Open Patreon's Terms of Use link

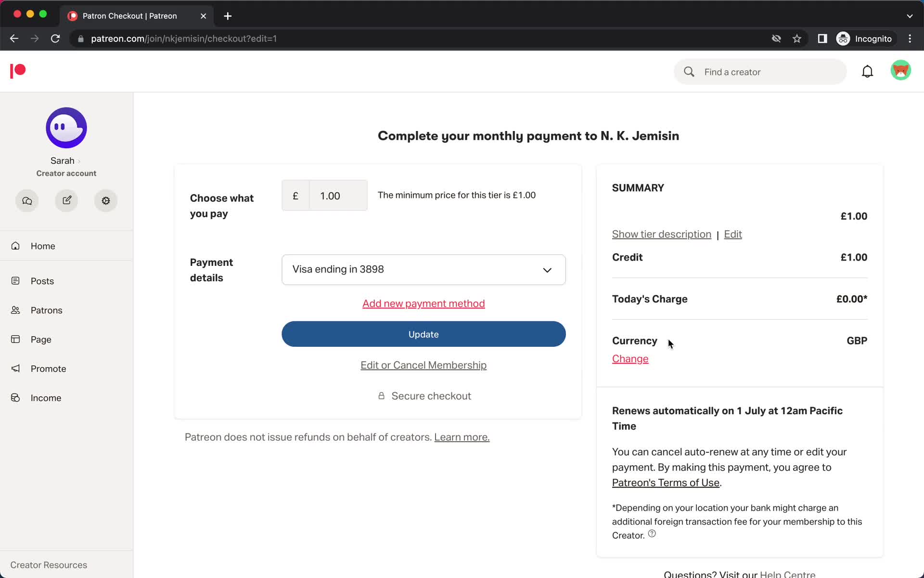click(x=666, y=483)
